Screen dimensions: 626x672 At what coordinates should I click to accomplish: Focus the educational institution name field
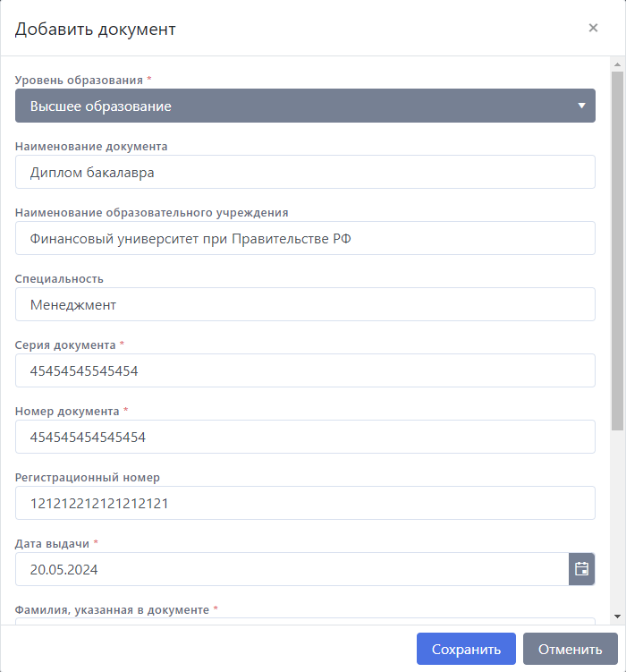[305, 238]
